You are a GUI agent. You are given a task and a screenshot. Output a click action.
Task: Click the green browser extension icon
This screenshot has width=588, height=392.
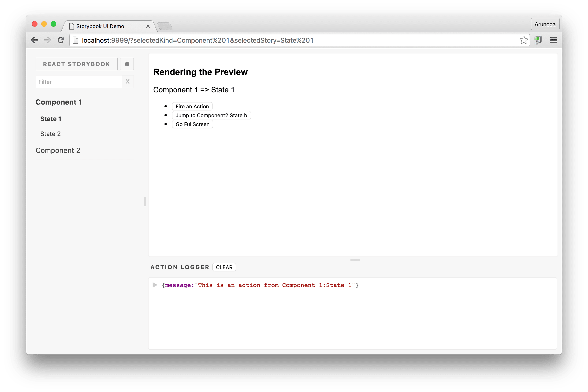pos(538,40)
